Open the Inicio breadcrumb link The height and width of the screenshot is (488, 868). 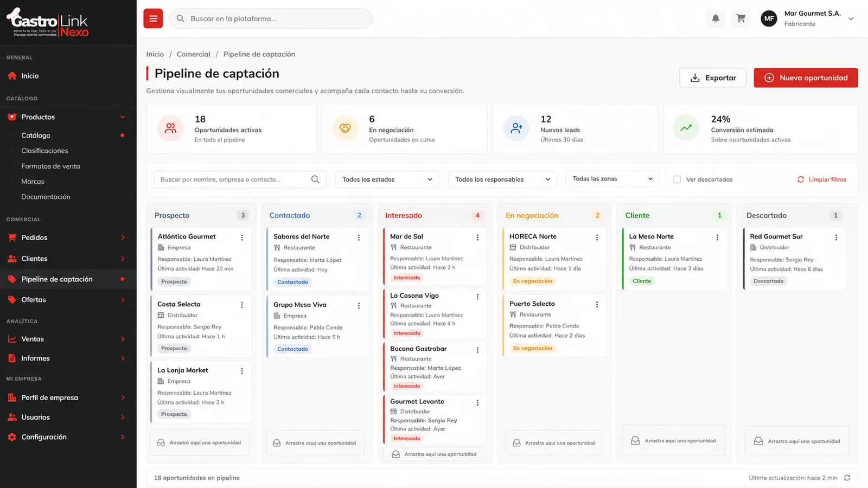(155, 54)
